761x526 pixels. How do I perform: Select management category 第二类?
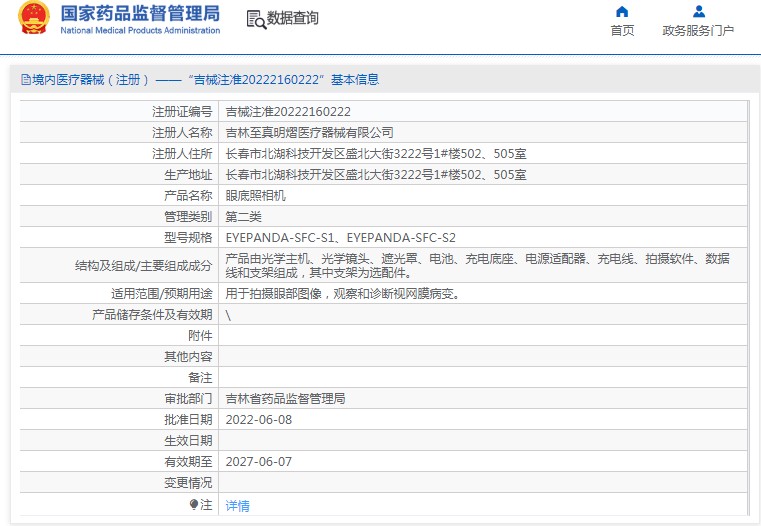[243, 216]
